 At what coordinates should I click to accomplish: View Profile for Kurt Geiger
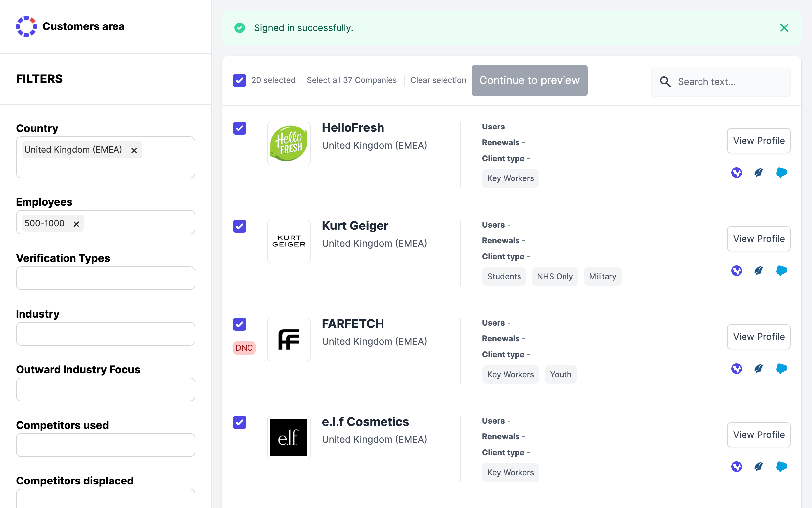point(759,239)
